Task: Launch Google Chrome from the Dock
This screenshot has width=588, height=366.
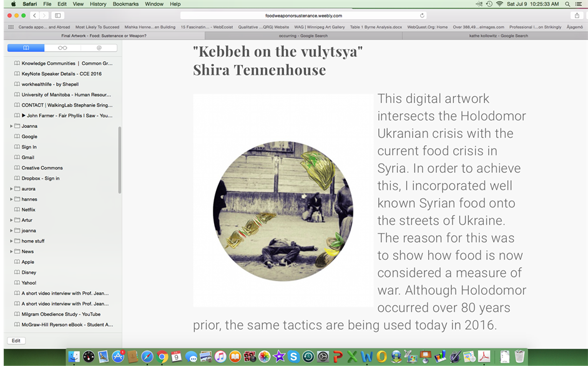Action: (162, 357)
